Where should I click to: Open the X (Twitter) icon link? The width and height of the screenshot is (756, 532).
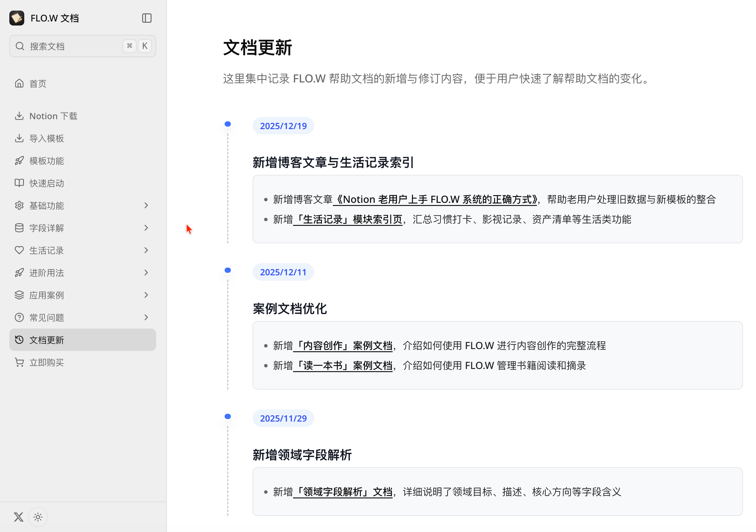pyautogui.click(x=19, y=517)
